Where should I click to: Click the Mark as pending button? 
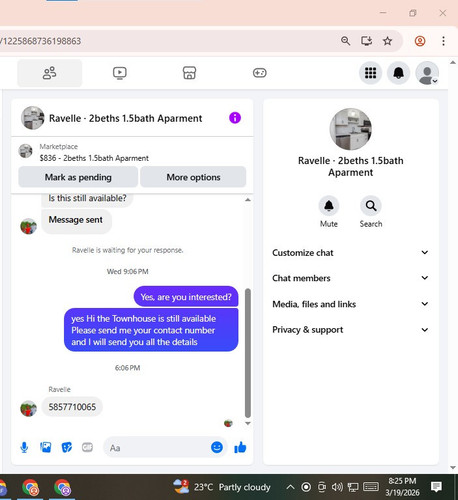click(78, 177)
